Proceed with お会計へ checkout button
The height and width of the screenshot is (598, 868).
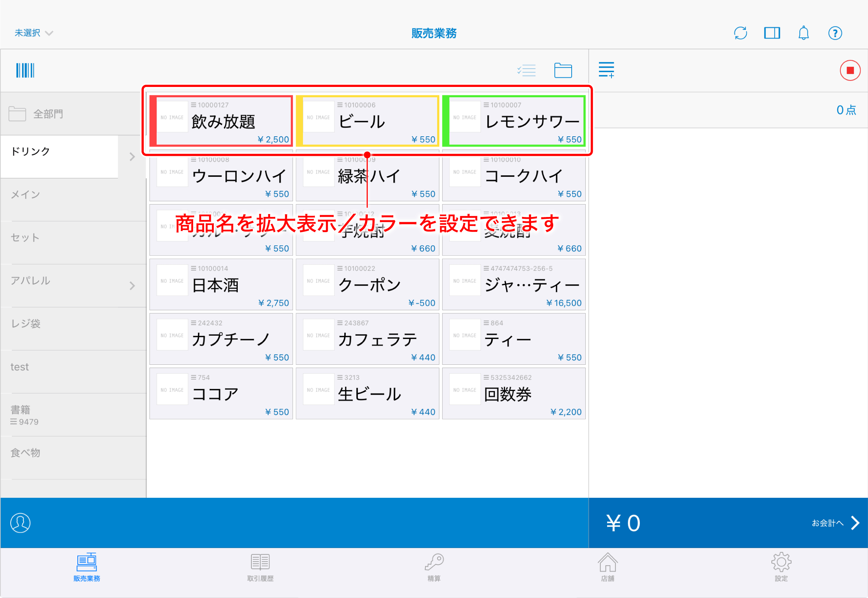(835, 523)
